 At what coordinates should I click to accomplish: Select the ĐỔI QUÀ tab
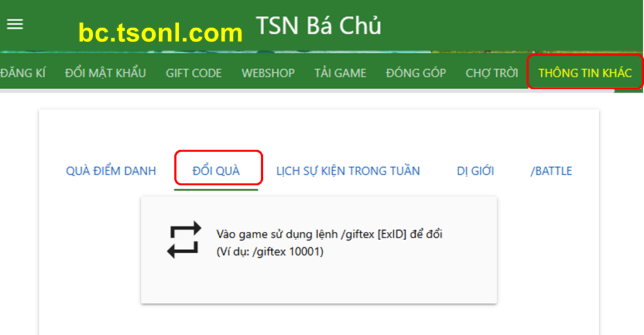(216, 171)
